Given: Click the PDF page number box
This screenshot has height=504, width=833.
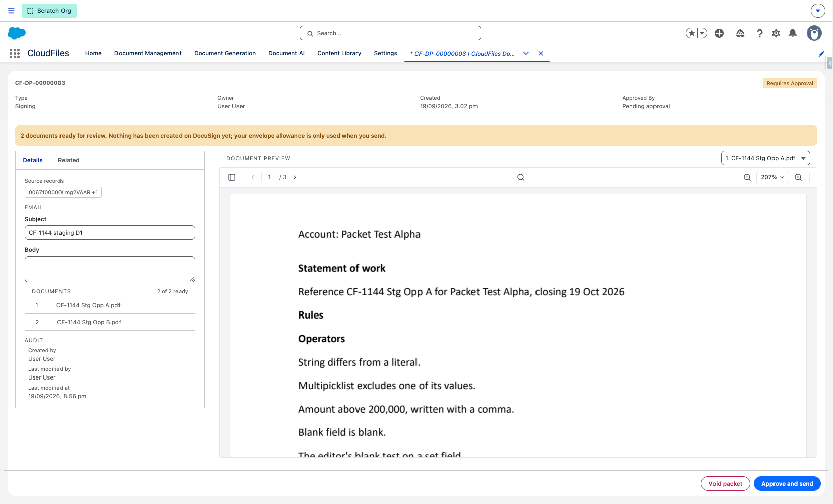Looking at the screenshot, I should 269,177.
